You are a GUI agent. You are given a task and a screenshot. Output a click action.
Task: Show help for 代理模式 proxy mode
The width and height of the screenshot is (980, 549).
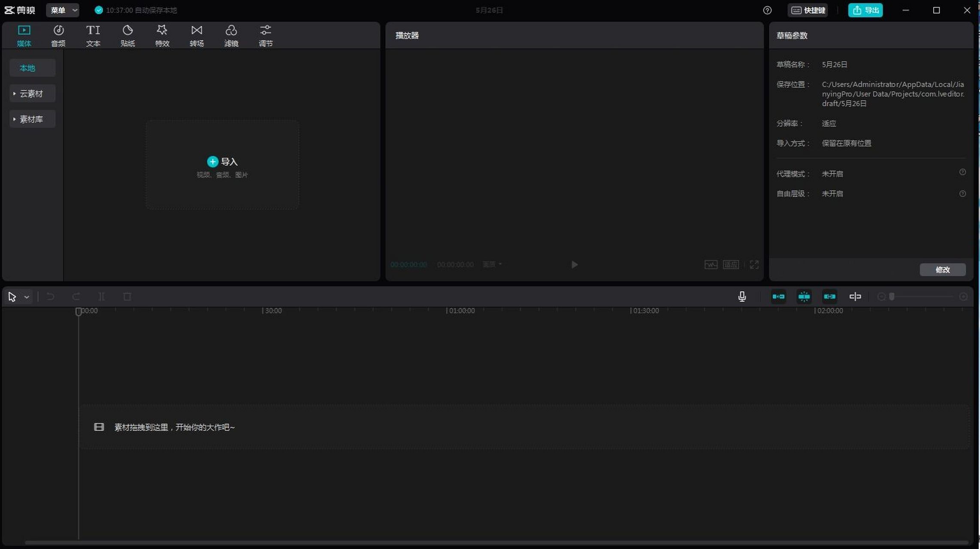[962, 172]
